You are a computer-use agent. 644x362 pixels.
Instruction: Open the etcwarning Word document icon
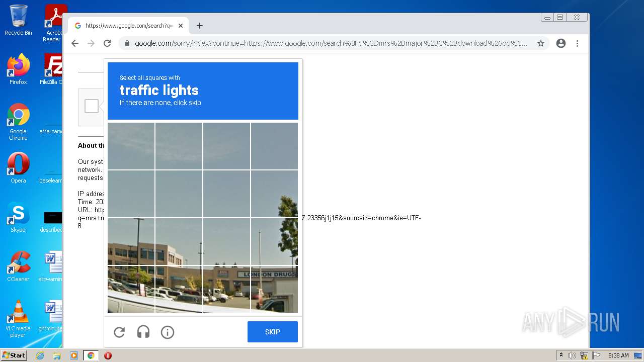(x=51, y=266)
